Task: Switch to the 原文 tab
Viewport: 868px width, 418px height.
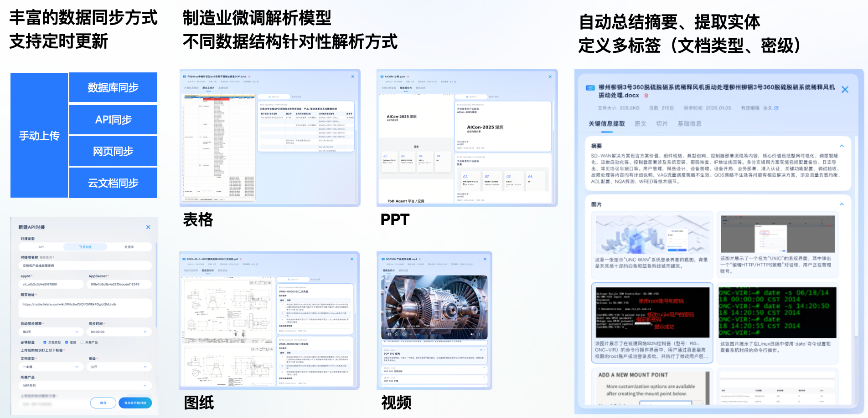Action: (640, 124)
